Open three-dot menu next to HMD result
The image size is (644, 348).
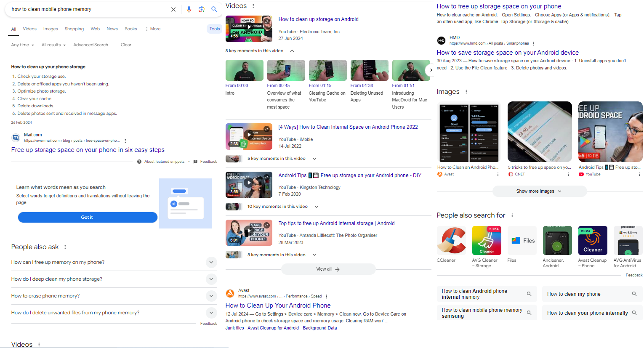pyautogui.click(x=534, y=43)
